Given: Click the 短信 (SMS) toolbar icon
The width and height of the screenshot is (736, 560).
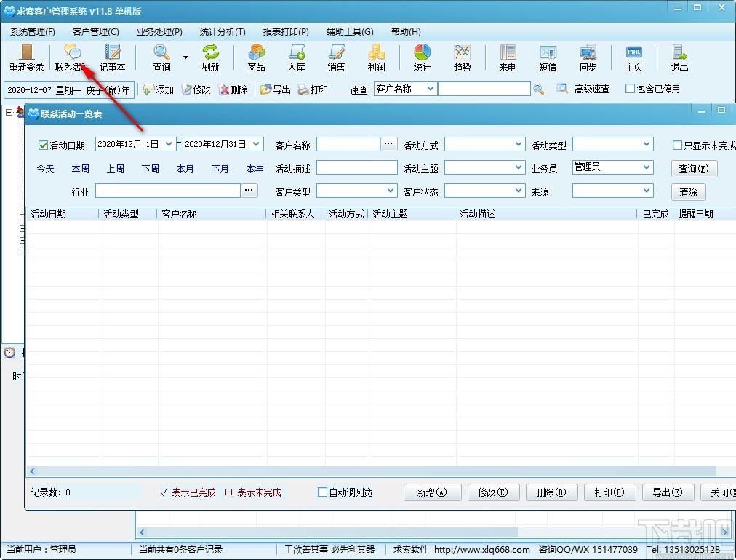Looking at the screenshot, I should click(x=548, y=58).
